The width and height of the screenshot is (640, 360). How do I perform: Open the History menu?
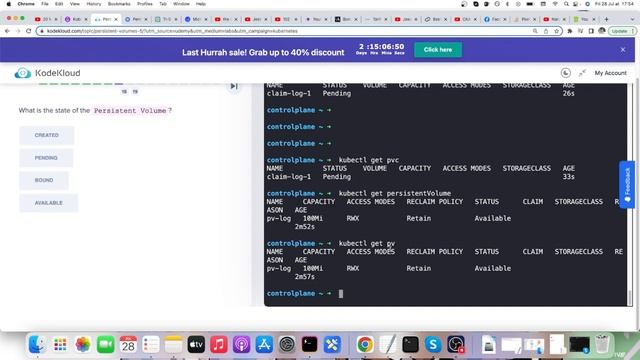click(x=93, y=4)
